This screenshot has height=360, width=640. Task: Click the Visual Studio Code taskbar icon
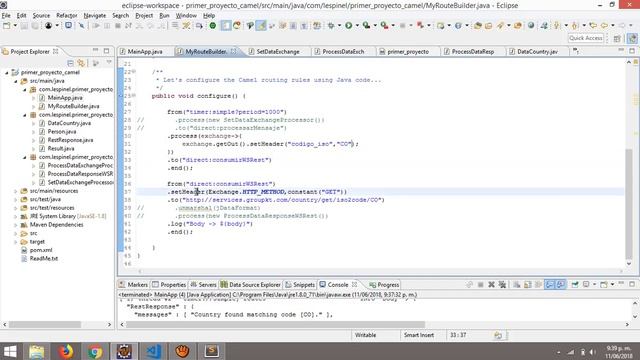click(153, 351)
